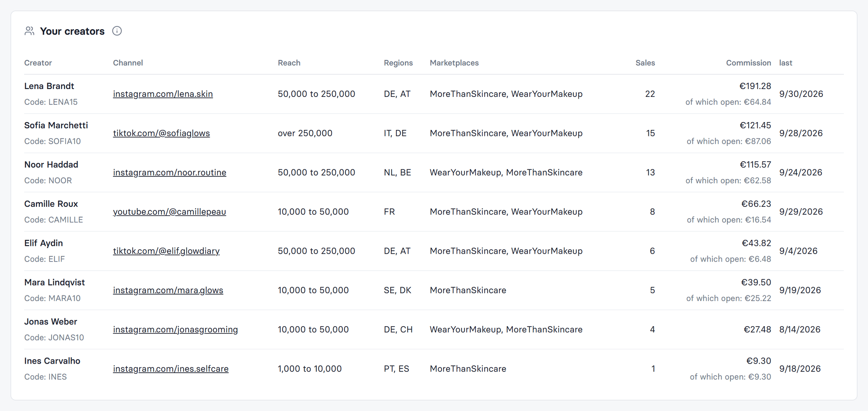Click the Code: LENA15 text
Screen dimensions: 868x411
pyautogui.click(x=51, y=102)
